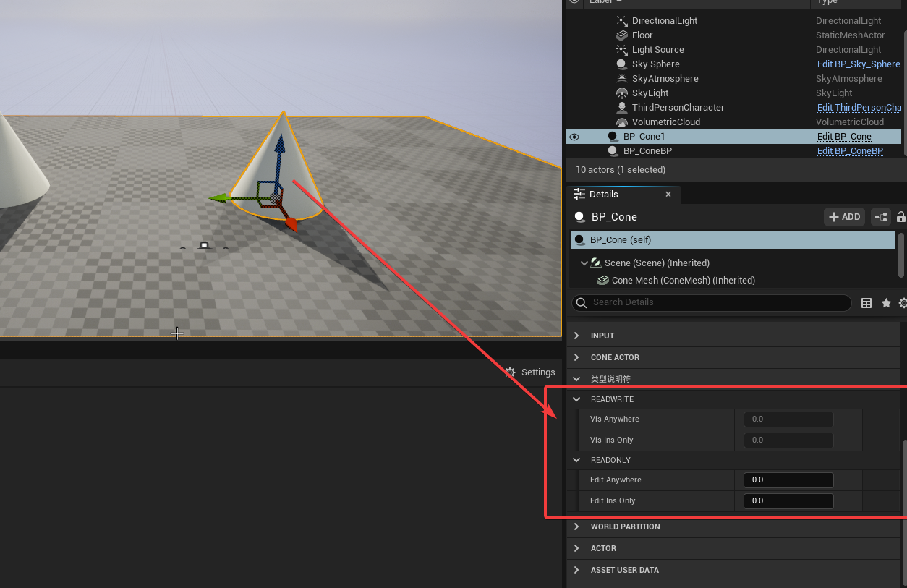This screenshot has width=907, height=588.
Task: Click the Light Source actor icon
Action: pos(621,50)
